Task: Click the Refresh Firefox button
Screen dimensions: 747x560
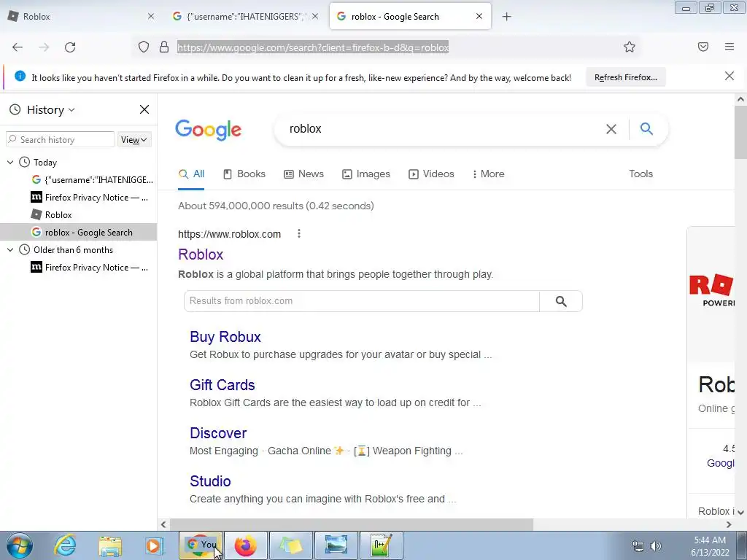Action: tap(625, 77)
